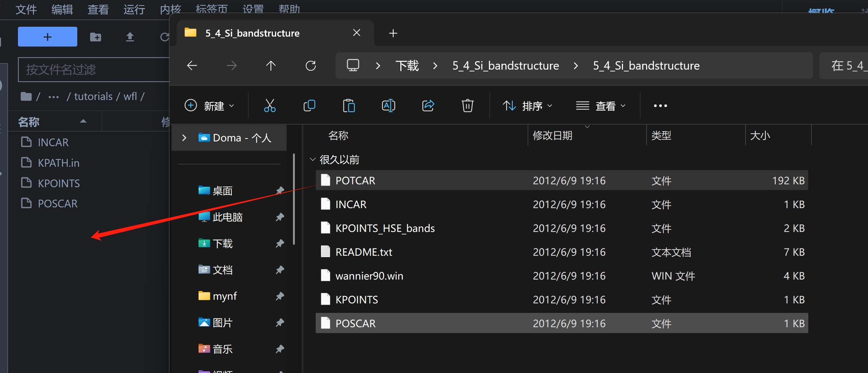Screen dimensions: 868x373
Task: Toggle the pin next to 下载 folder
Action: tap(280, 244)
